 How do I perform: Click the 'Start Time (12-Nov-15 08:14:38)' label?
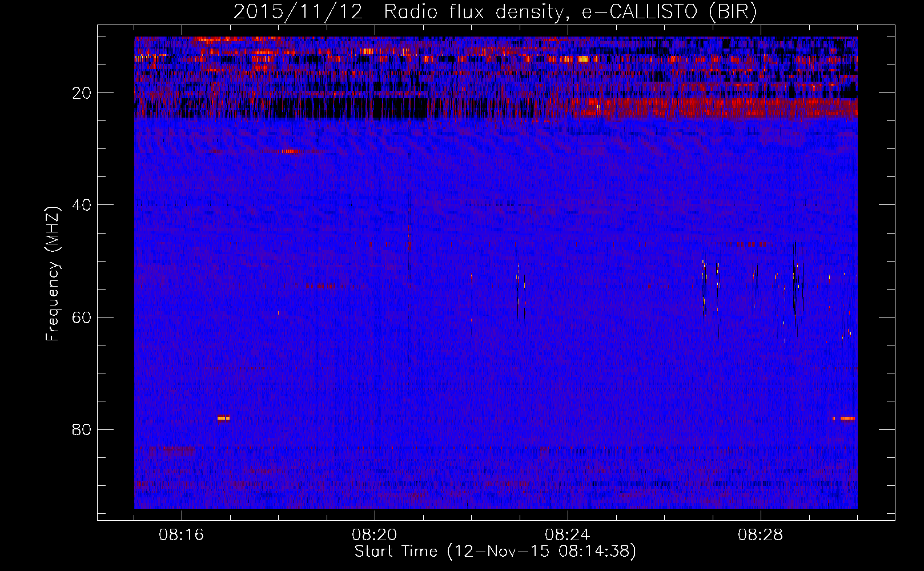495,552
